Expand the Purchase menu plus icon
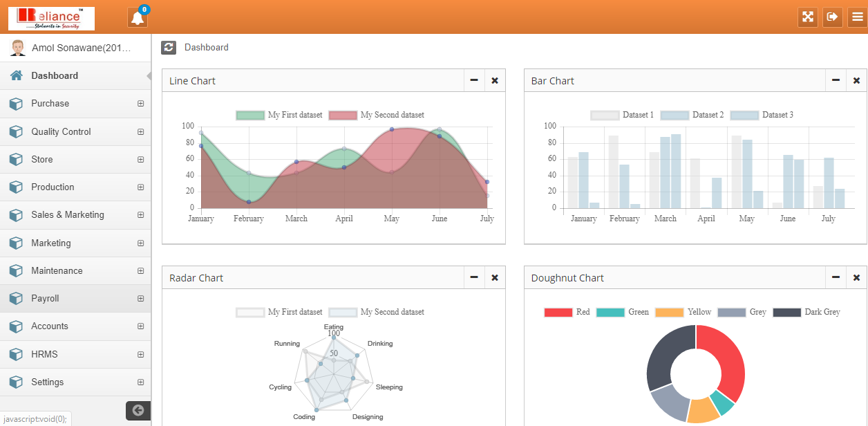 [140, 104]
